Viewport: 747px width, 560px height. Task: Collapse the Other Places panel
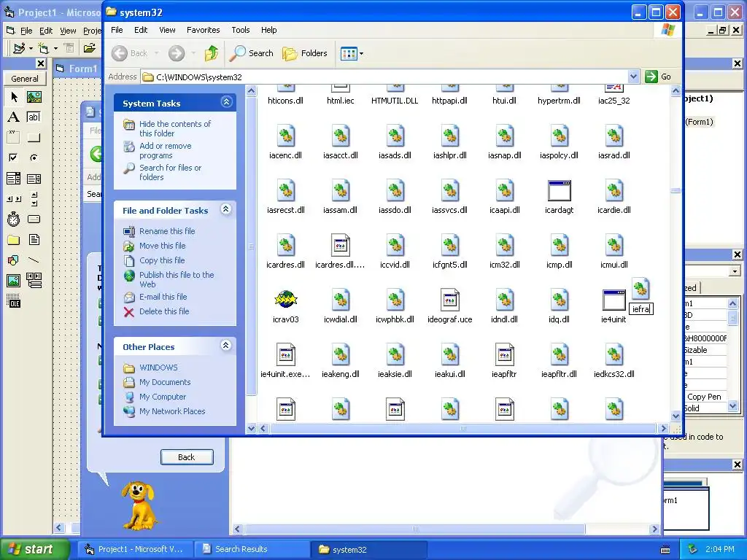point(226,346)
